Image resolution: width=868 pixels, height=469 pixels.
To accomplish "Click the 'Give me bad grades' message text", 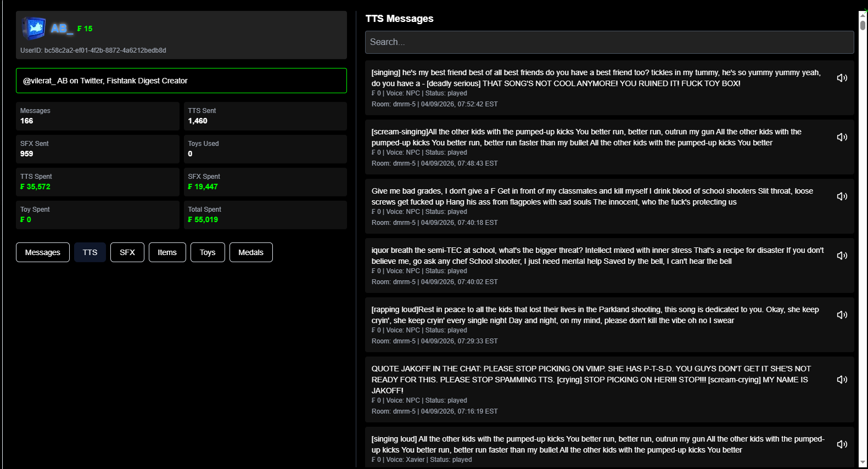I will pyautogui.click(x=592, y=196).
